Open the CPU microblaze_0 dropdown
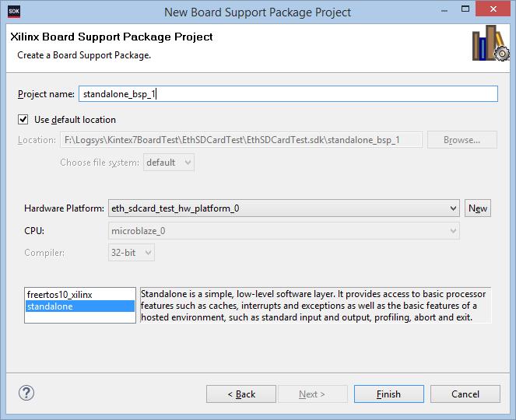 tap(283, 231)
